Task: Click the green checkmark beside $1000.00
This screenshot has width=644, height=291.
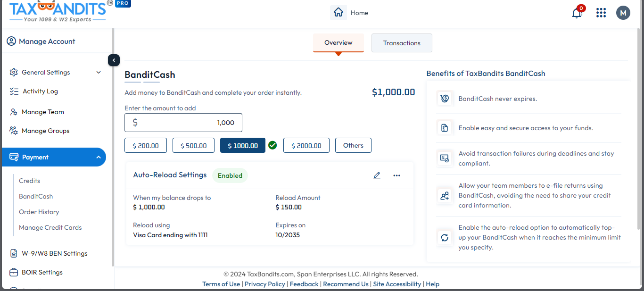Action: click(x=272, y=145)
